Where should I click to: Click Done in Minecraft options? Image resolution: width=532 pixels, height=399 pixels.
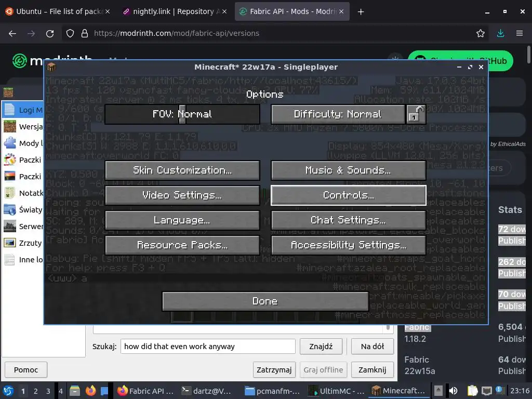coord(265,301)
